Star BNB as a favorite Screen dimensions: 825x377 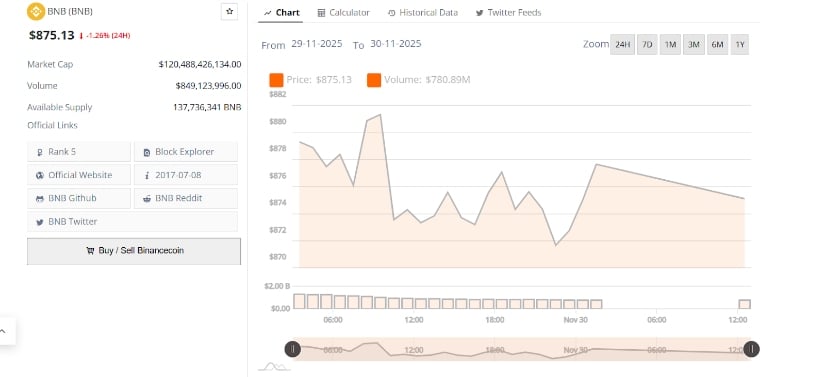coord(229,11)
